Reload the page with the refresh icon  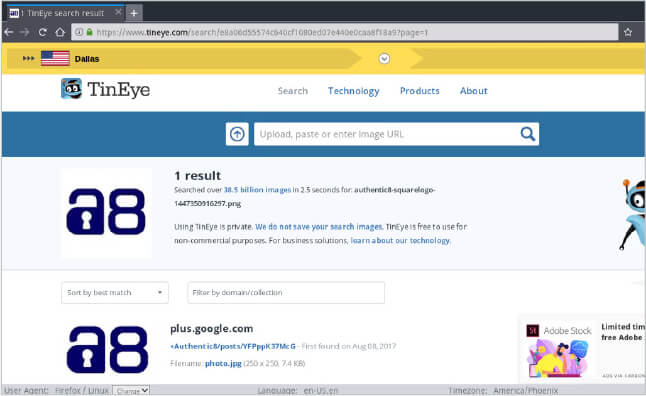42,32
